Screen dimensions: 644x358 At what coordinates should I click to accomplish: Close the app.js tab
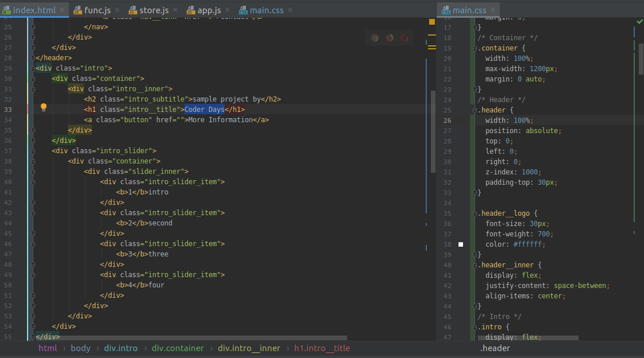click(227, 10)
